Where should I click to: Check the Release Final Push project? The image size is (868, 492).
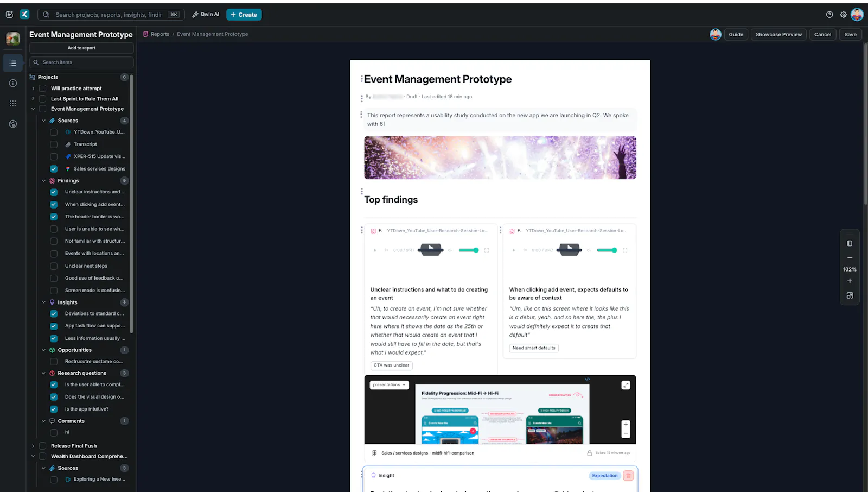point(42,446)
